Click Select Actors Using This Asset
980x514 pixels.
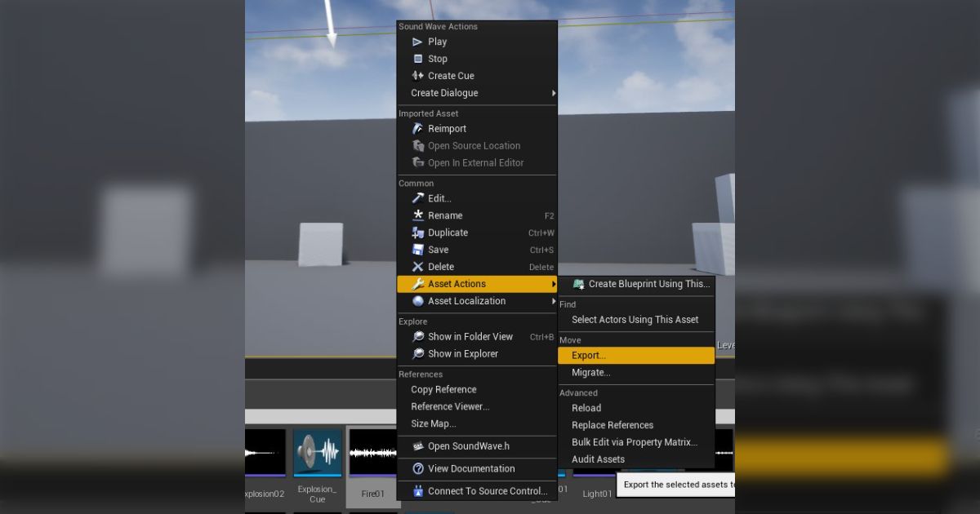[x=636, y=319]
